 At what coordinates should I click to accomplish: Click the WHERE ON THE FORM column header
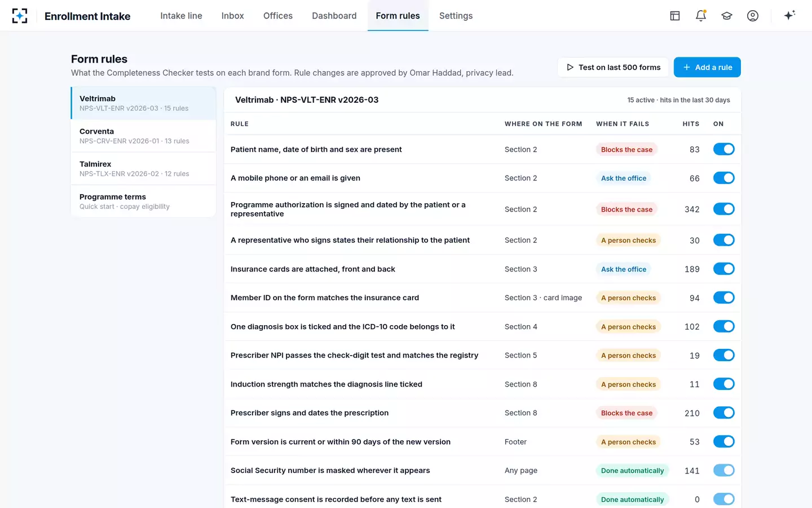544,124
